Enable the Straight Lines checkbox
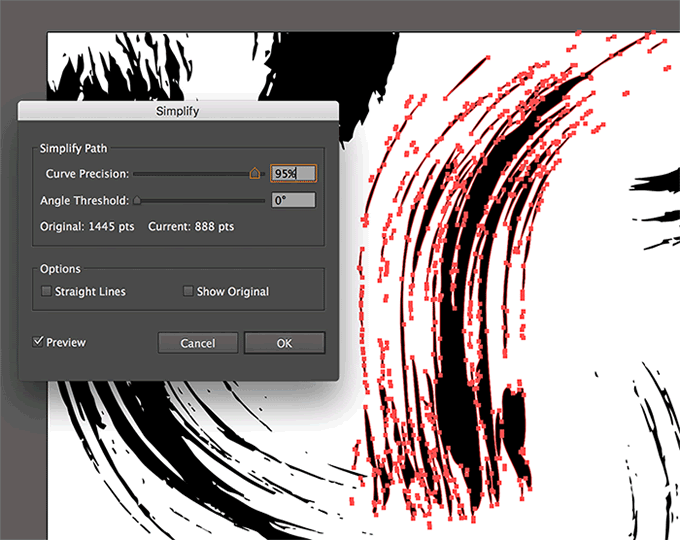The image size is (680, 540). pyautogui.click(x=46, y=292)
